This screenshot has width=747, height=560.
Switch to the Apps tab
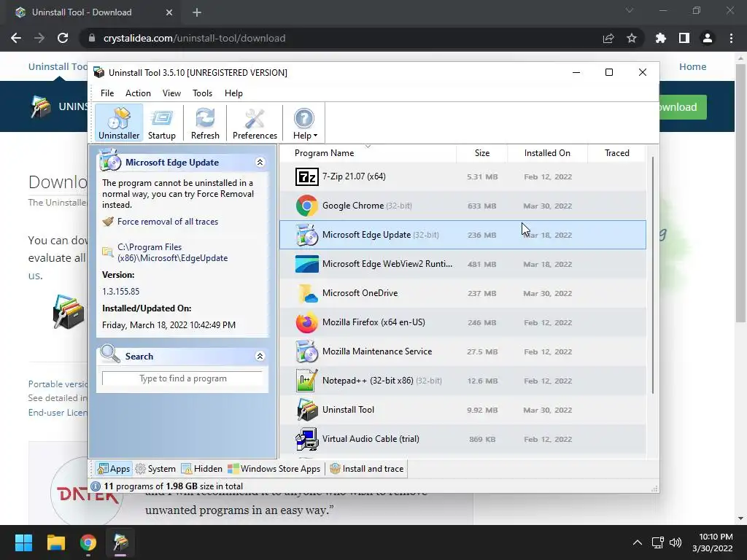113,469
